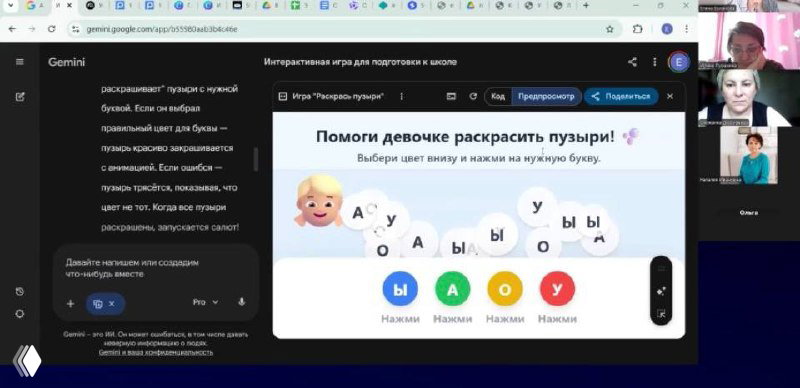This screenshot has height=388, width=800.
Task: Click the select-element icon on the floating toolbar
Action: [661, 313]
